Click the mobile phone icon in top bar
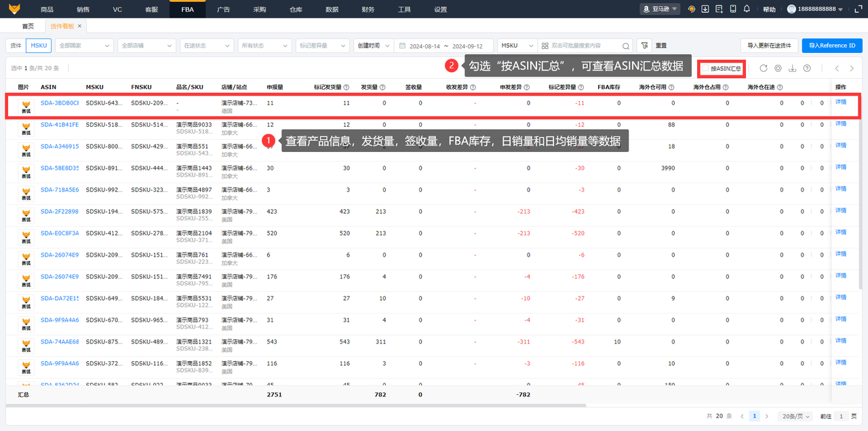Image resolution: width=868 pixels, height=431 pixels. [x=732, y=10]
